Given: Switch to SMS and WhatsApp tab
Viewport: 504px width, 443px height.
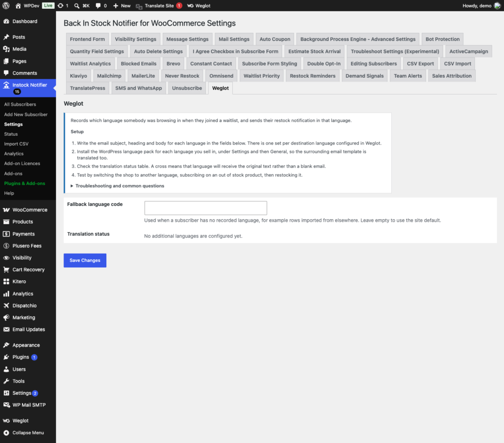Looking at the screenshot, I should pos(138,88).
